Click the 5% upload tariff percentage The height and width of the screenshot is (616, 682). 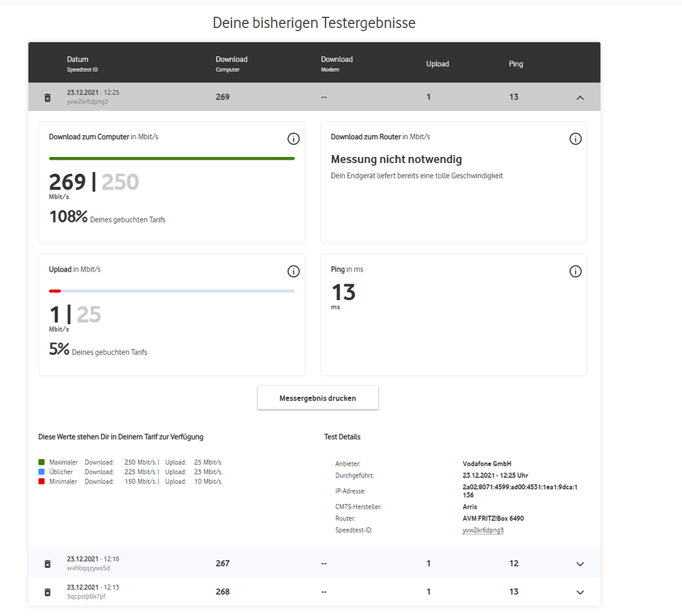tap(59, 349)
